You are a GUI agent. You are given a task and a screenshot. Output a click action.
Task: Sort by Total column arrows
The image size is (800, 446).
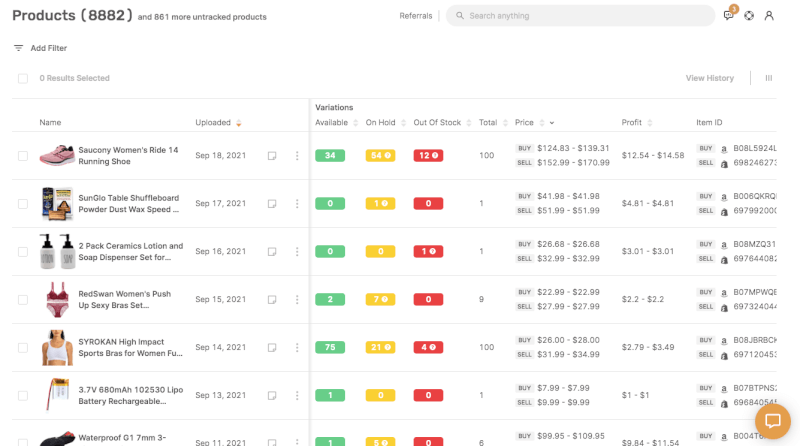click(x=505, y=123)
